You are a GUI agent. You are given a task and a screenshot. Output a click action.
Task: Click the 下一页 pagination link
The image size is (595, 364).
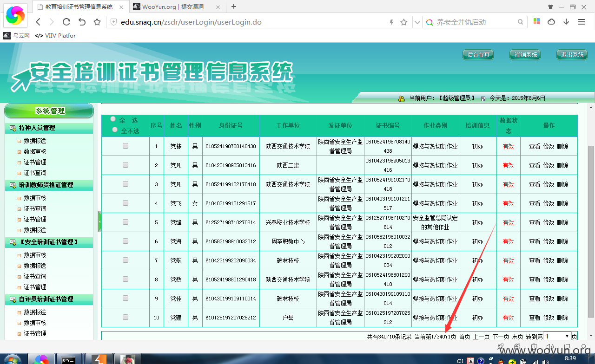[x=501, y=337]
